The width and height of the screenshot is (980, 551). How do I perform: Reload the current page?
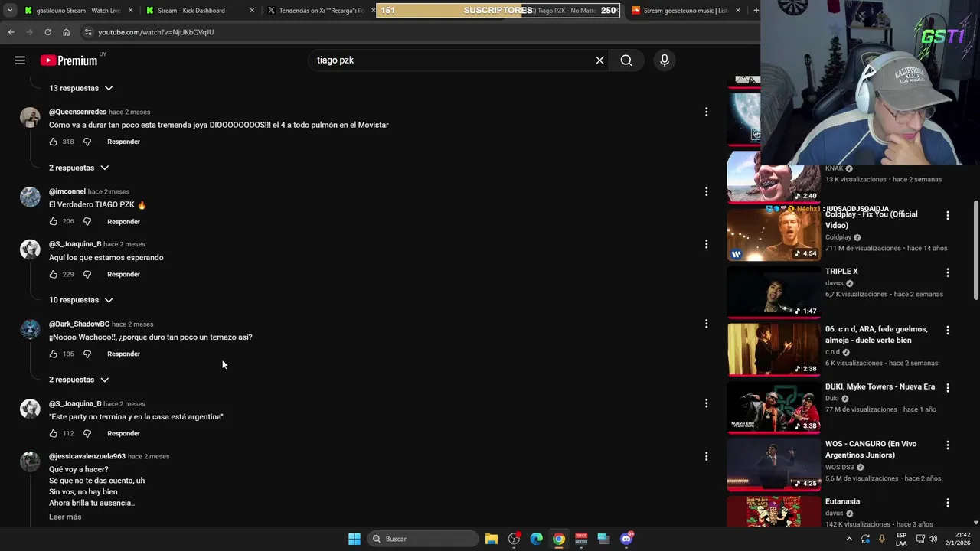(x=47, y=32)
